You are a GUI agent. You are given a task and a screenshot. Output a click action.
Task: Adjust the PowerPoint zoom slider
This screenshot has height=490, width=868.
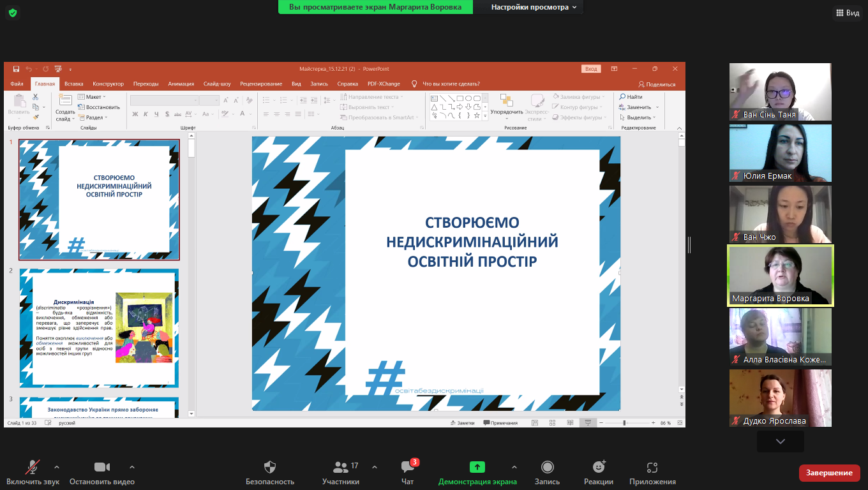624,423
